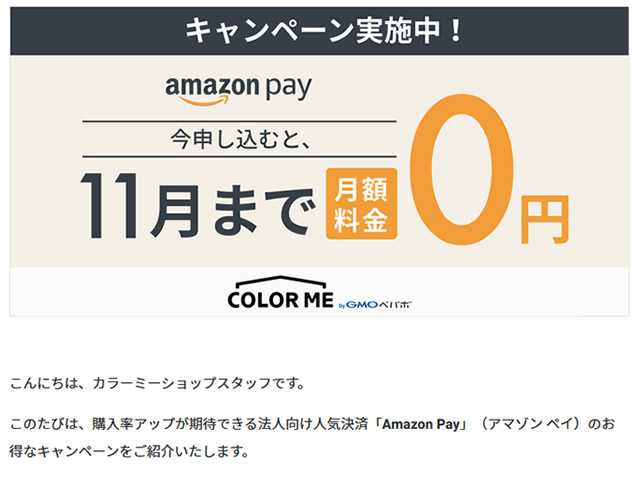This screenshot has width=640, height=480.
Task: Click the COLOR ME logo text
Action: tap(280, 300)
